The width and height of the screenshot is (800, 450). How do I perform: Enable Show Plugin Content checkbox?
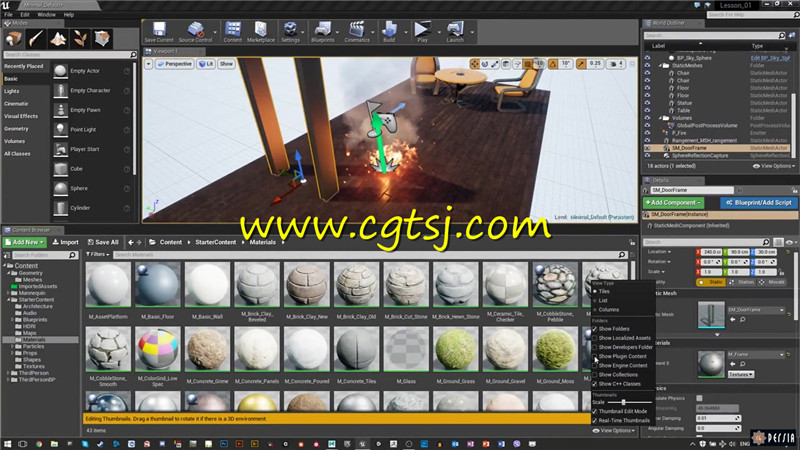(595, 356)
